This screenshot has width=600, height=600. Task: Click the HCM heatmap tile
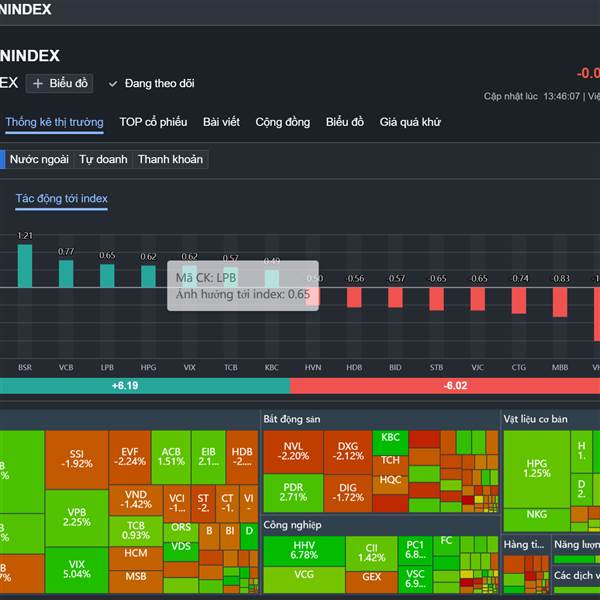tap(136, 558)
